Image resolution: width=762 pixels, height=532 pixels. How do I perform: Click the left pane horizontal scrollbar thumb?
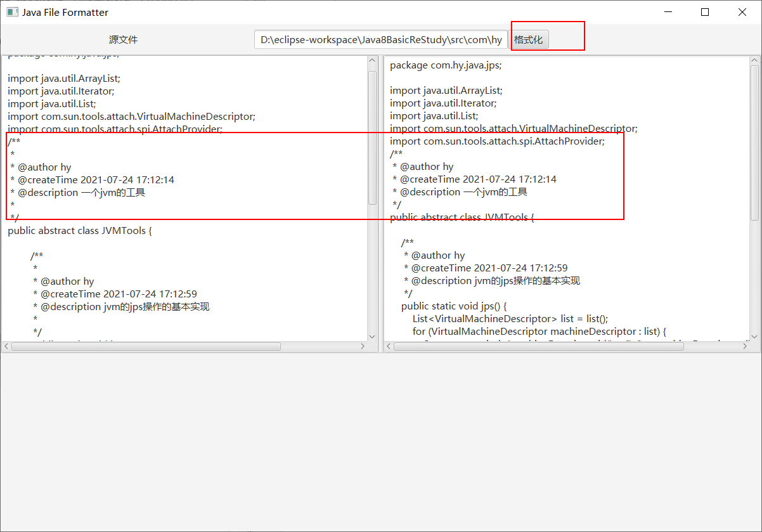[146, 346]
